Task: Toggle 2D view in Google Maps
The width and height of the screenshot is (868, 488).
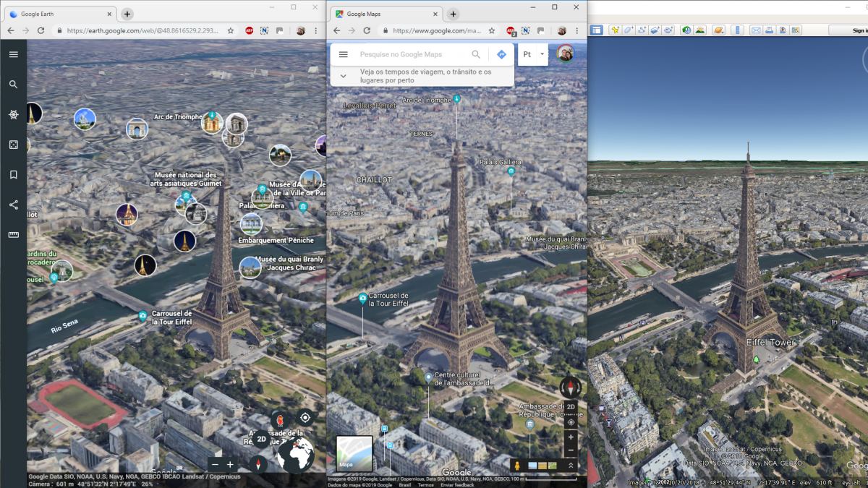Action: tap(571, 407)
